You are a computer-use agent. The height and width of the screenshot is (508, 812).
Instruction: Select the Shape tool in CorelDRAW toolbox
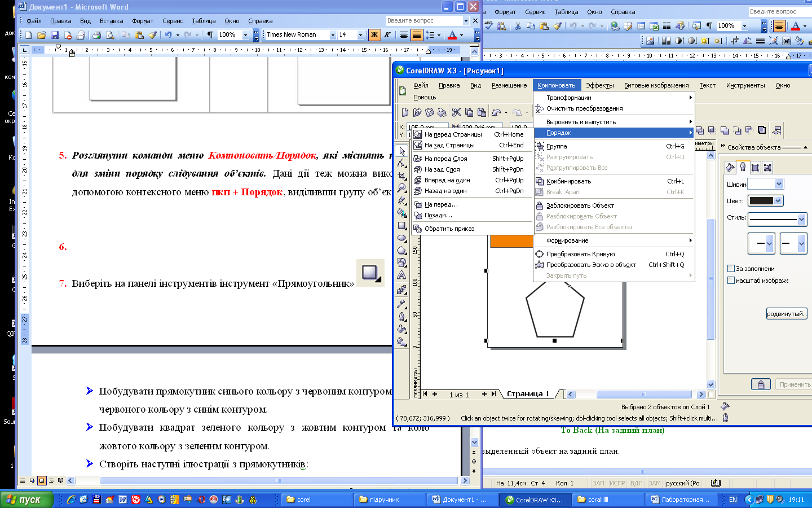401,164
